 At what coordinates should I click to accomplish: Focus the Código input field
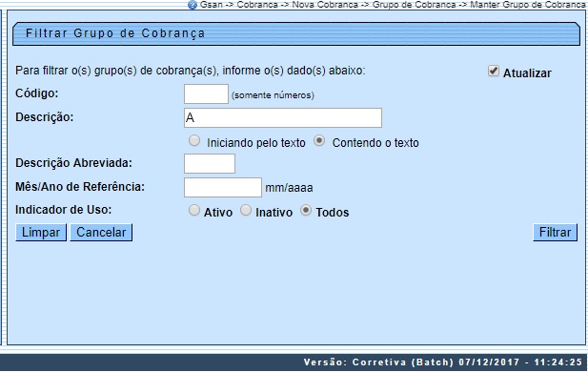click(x=206, y=93)
